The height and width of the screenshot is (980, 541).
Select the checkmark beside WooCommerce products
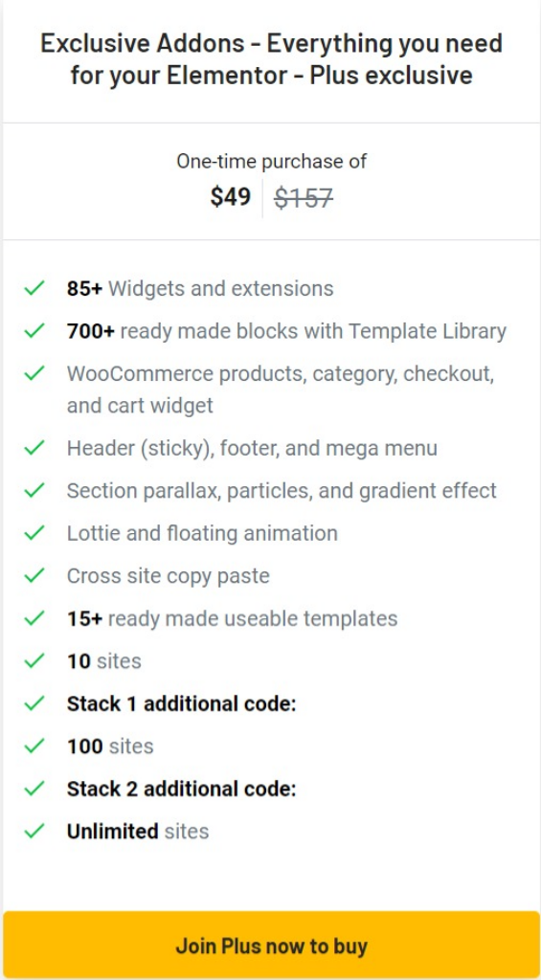coord(34,373)
